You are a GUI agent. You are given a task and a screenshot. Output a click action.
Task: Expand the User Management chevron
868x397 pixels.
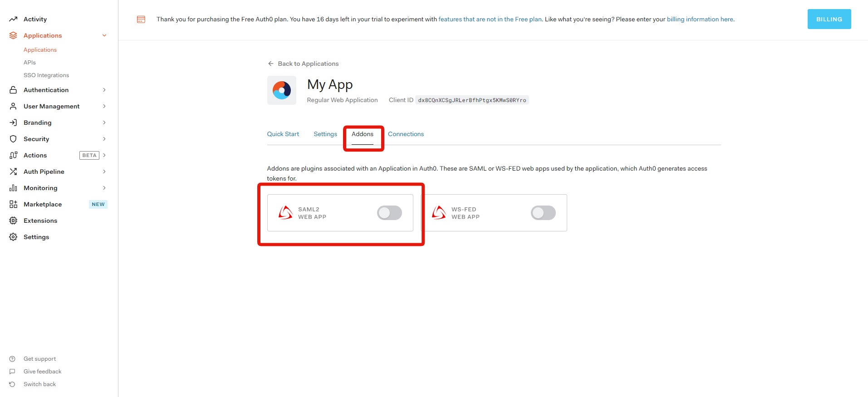tap(104, 106)
